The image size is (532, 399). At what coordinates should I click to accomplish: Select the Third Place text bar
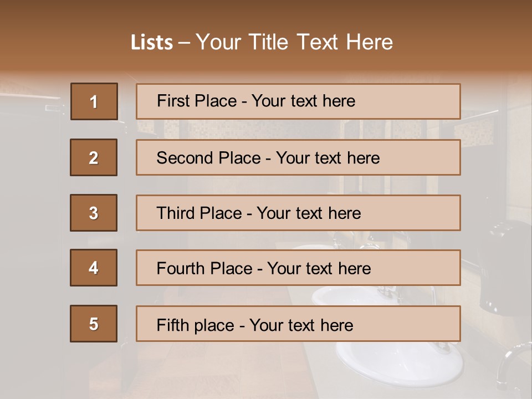298,213
